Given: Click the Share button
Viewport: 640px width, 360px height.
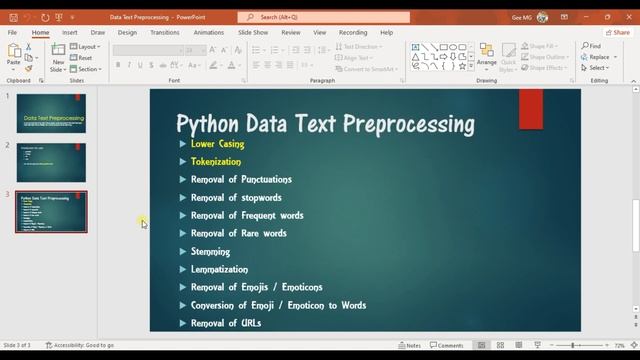Looking at the screenshot, I should pyautogui.click(x=618, y=32).
